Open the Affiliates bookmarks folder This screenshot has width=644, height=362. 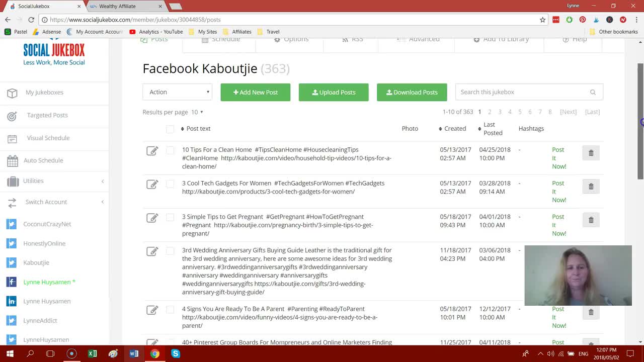pyautogui.click(x=236, y=32)
